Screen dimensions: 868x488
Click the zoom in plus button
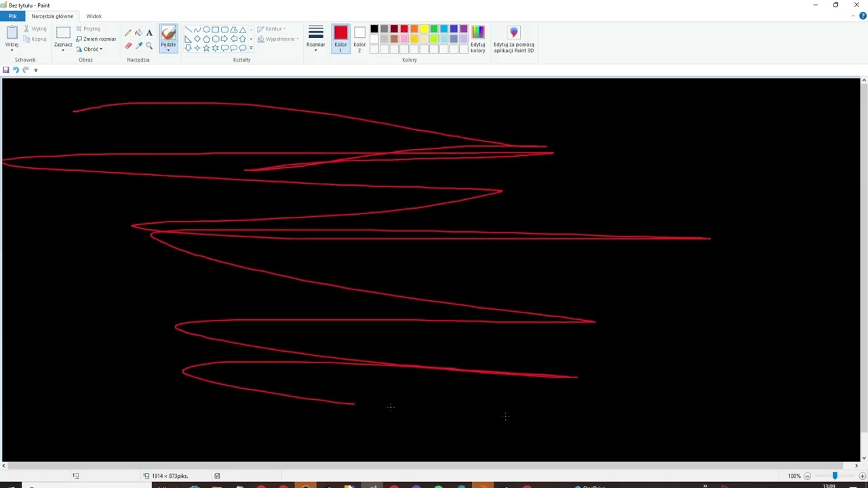pyautogui.click(x=862, y=476)
